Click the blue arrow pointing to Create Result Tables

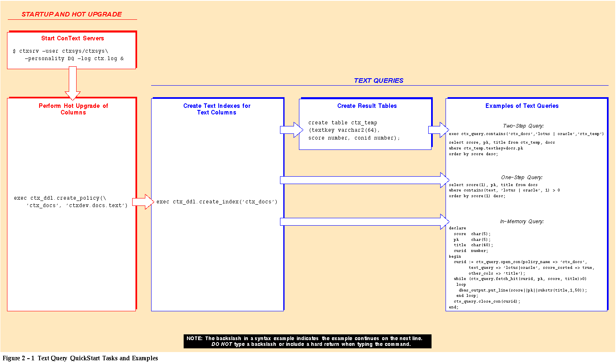click(292, 130)
